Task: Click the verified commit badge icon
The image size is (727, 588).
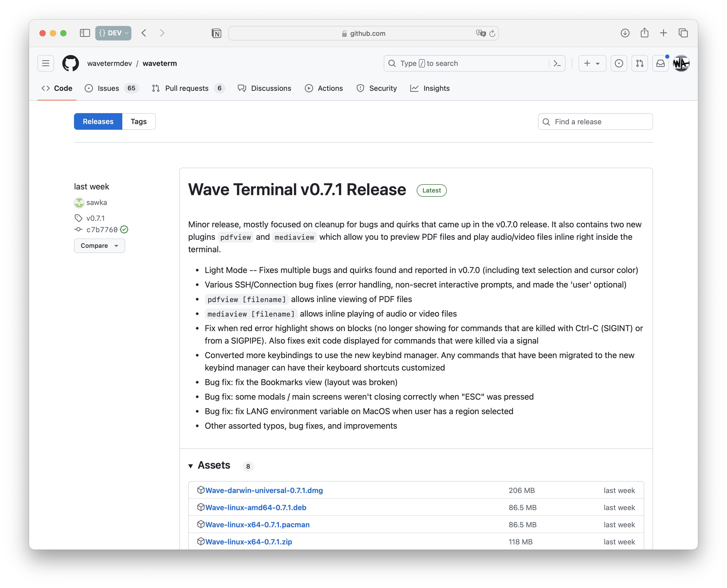Action: coord(124,230)
